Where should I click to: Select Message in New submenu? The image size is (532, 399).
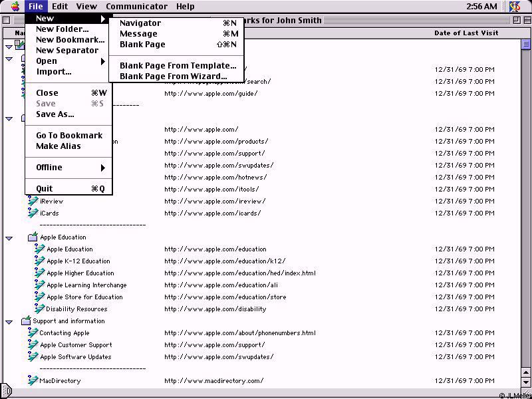point(176,34)
